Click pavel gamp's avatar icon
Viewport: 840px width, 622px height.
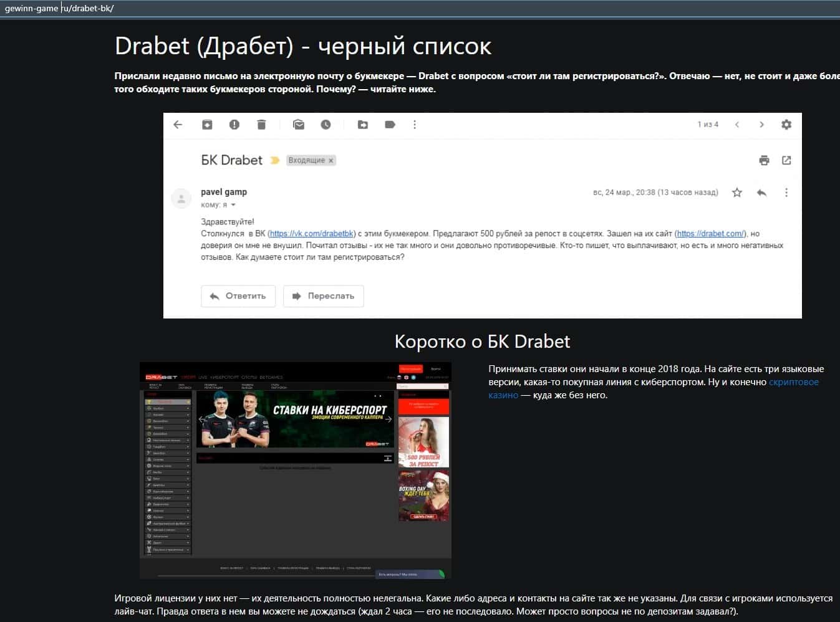[x=181, y=199]
